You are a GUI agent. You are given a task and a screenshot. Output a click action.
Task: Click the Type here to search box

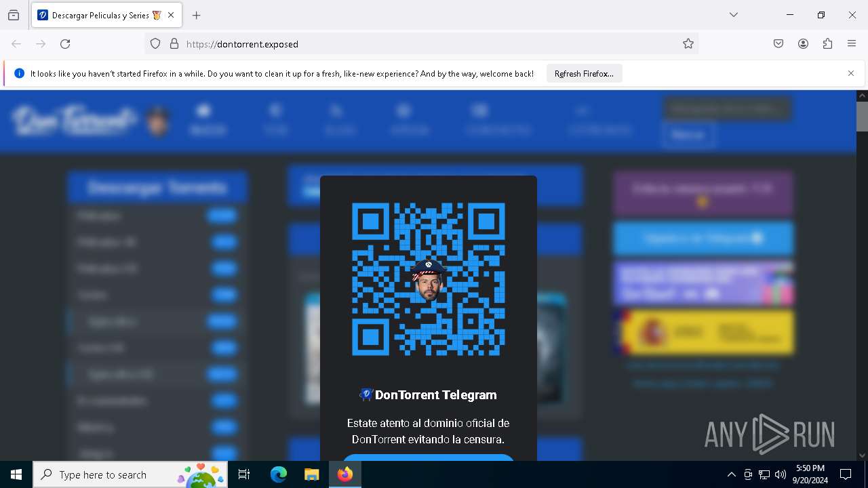coord(132,474)
